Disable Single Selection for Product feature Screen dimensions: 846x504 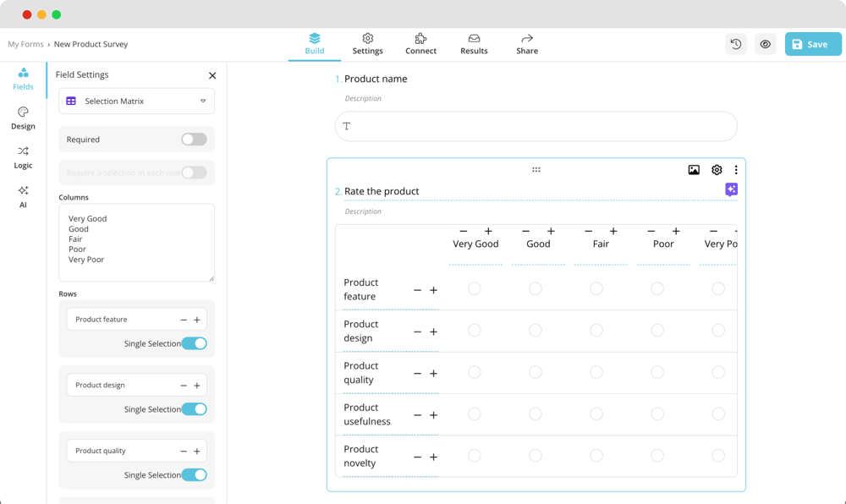pos(194,343)
